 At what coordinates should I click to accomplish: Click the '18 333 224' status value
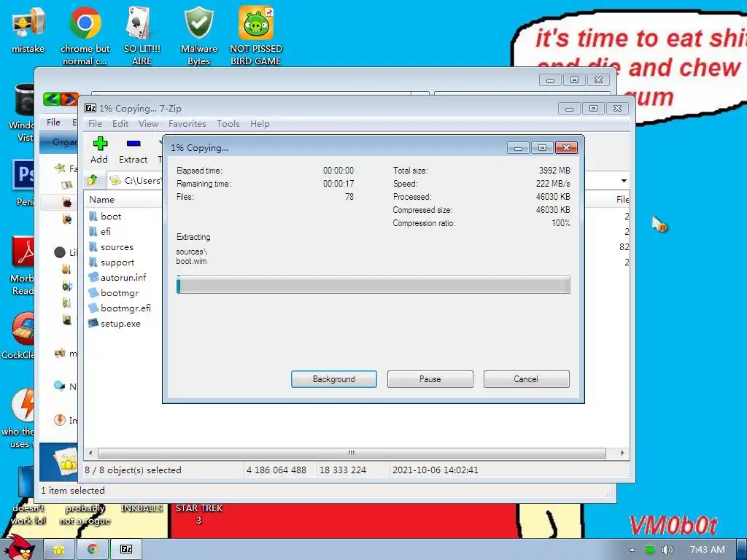click(343, 470)
